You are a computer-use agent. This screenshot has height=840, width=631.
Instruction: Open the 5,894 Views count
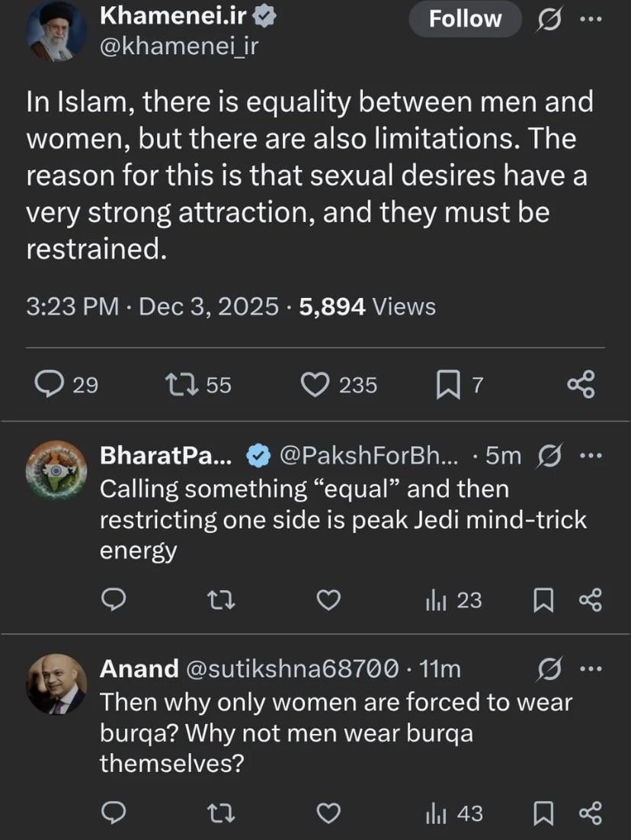tap(367, 306)
